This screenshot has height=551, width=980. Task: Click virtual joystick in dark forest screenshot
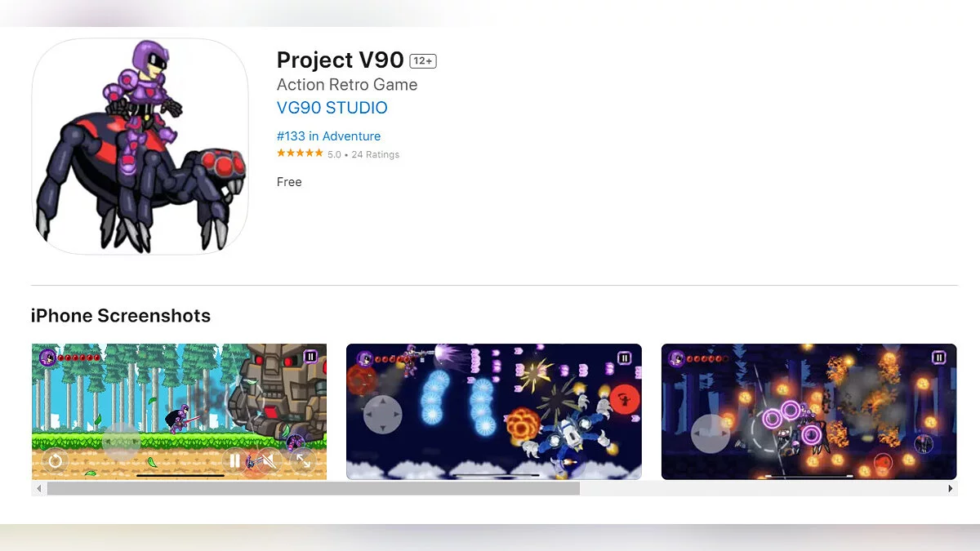(710, 433)
